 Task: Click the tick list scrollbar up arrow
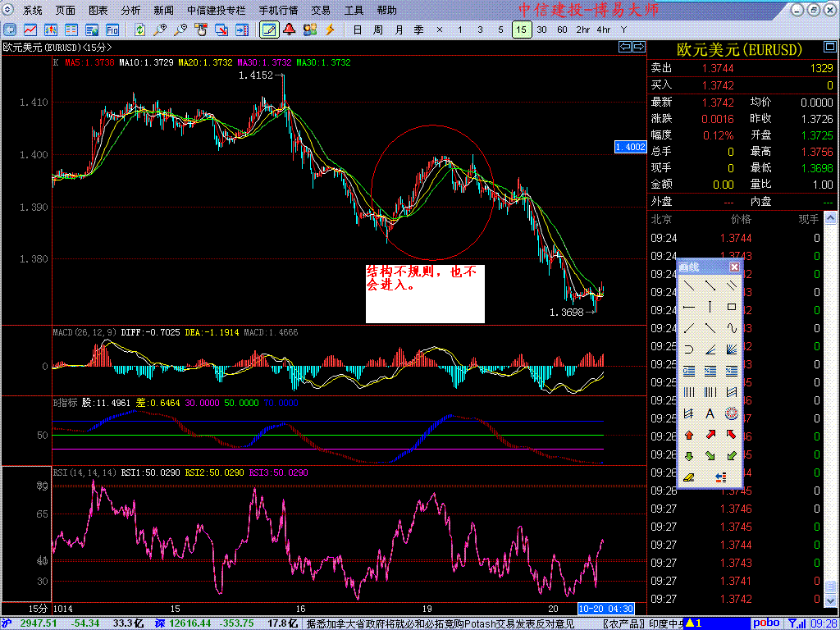click(x=830, y=218)
